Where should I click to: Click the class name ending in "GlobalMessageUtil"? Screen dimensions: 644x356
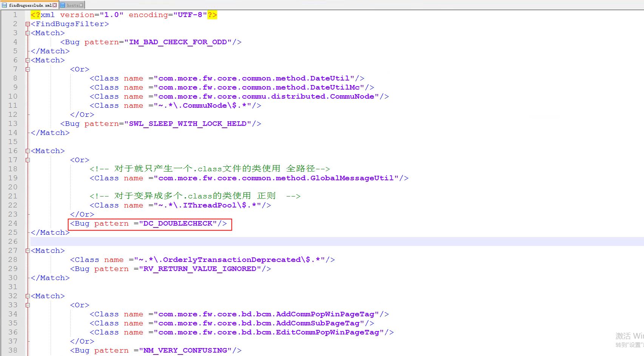point(276,178)
